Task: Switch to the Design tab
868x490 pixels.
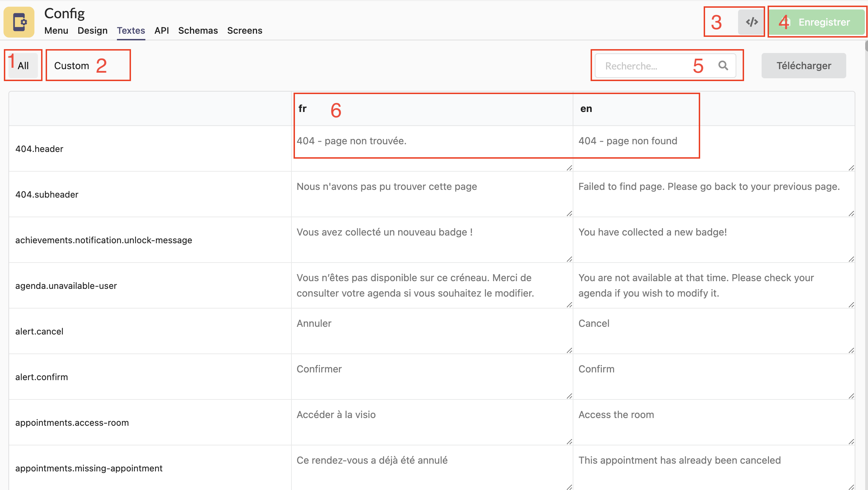Action: (x=92, y=31)
